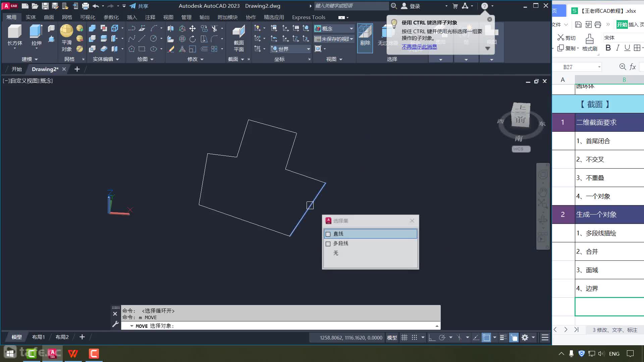Viewport: 644px width, 362px height.
Task: Select the Trim scissors tool
Action: [215, 28]
